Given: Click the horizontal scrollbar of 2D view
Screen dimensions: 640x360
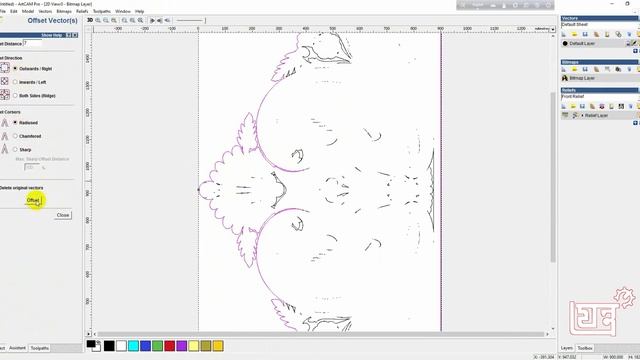Looking at the screenshot, I should [321, 334].
